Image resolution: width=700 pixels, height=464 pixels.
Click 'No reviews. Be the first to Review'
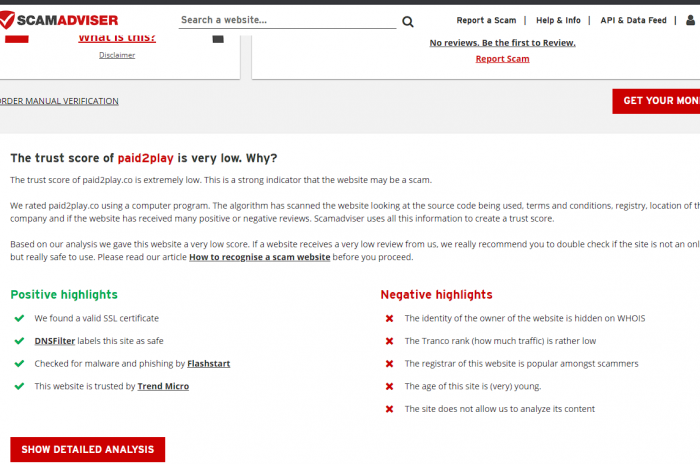click(502, 43)
